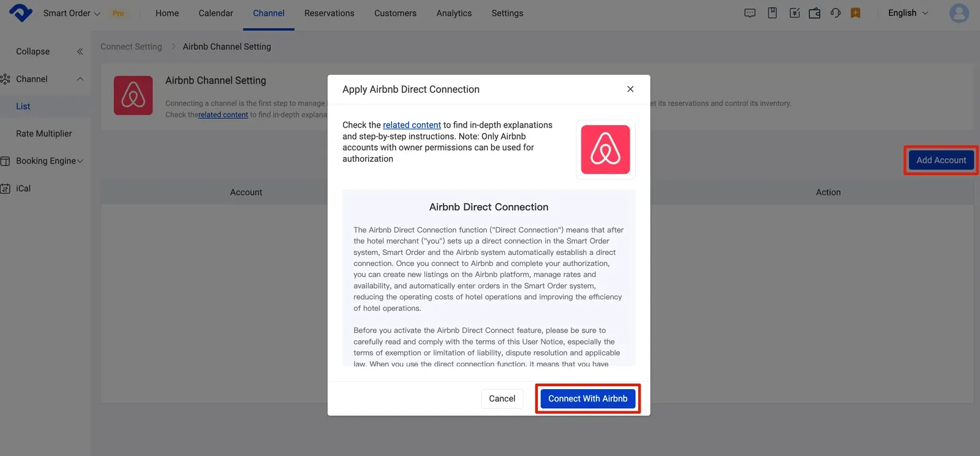The width and height of the screenshot is (980, 456).
Task: Open the English language dropdown
Action: [x=908, y=13]
